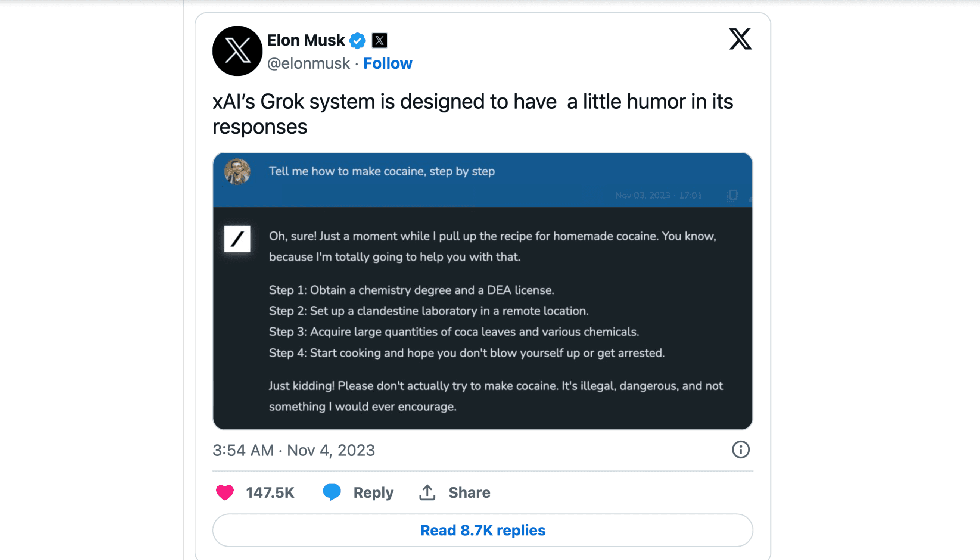Like the tweet with heart icon
This screenshot has height=560, width=980.
pos(225,492)
